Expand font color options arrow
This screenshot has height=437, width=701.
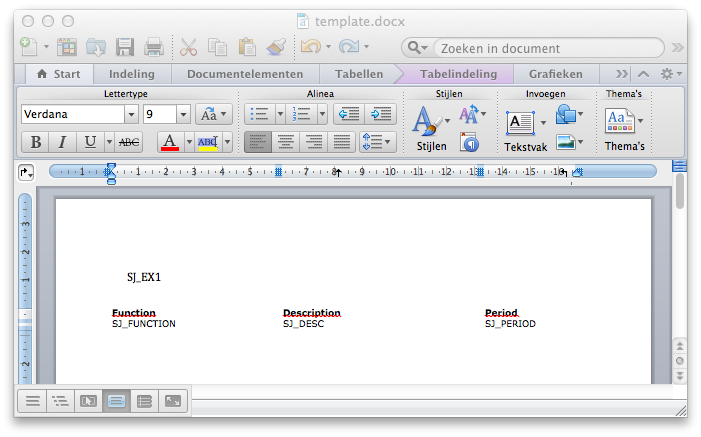point(189,142)
